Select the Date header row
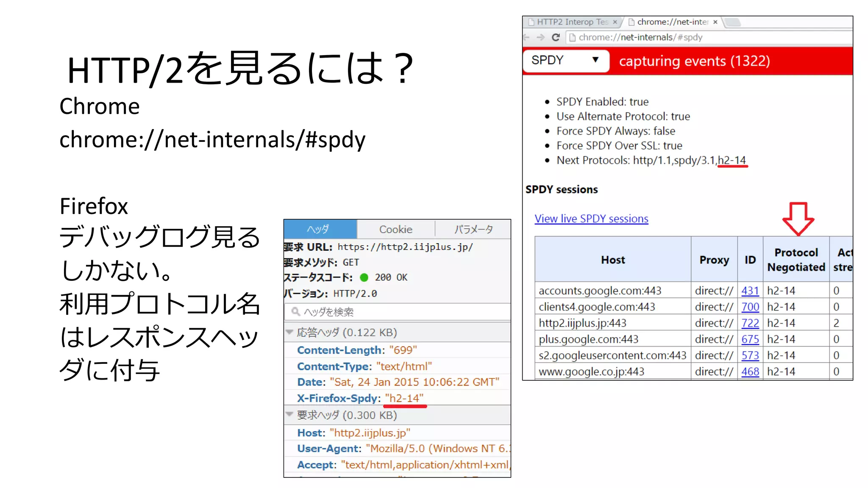This screenshot has height=488, width=868. click(397, 382)
